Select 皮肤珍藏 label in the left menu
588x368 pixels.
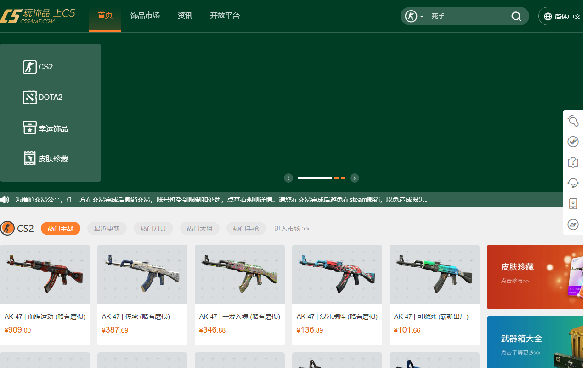[x=53, y=159]
